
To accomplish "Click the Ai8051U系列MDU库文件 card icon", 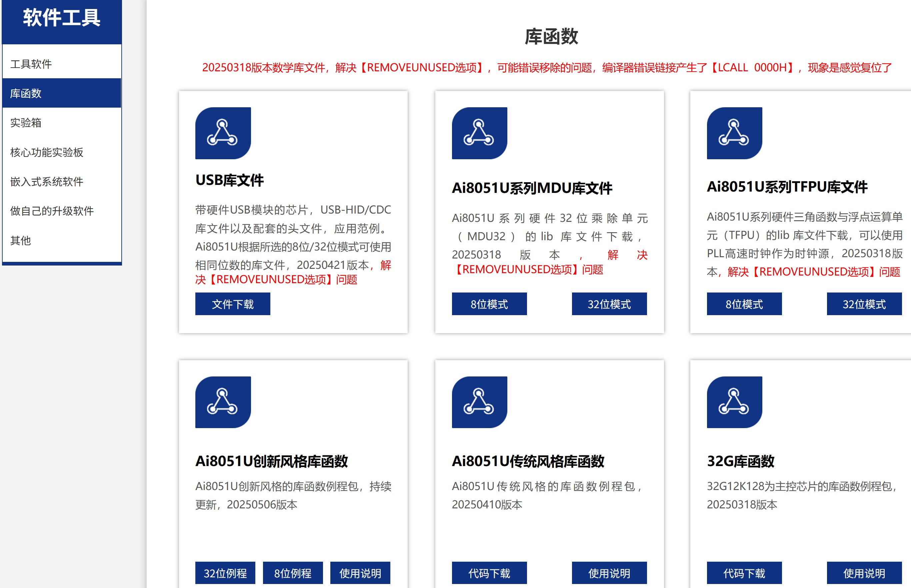I will tap(479, 133).
